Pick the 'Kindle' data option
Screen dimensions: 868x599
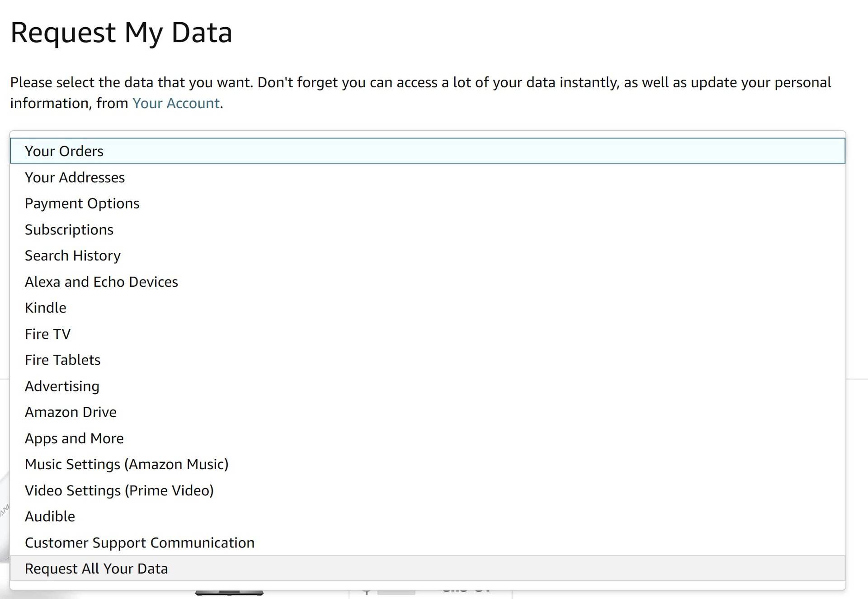[x=427, y=308]
